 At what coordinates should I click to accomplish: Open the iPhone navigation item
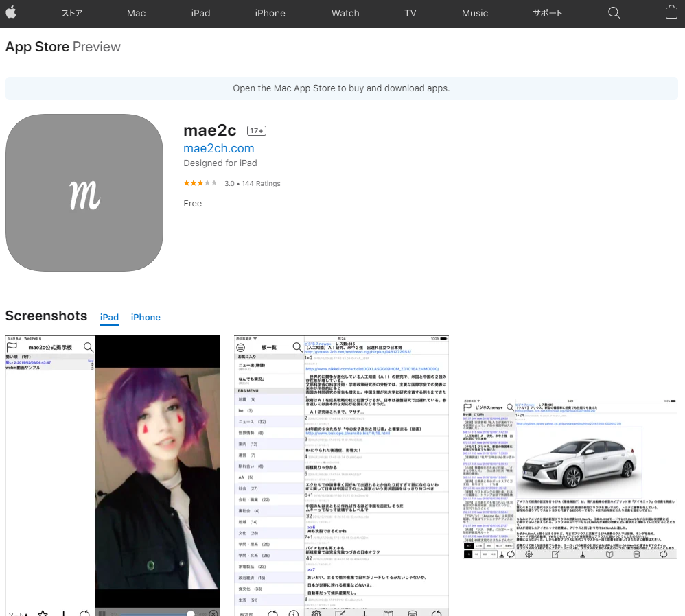(x=270, y=13)
